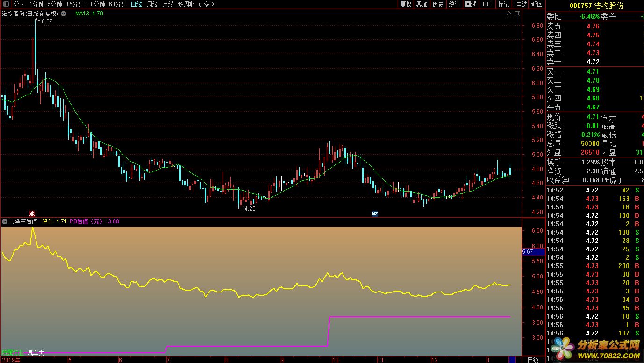This screenshot has height=363, width=644.
Task: Expand the 市净率估值 indicator dropdown
Action: click(5, 221)
